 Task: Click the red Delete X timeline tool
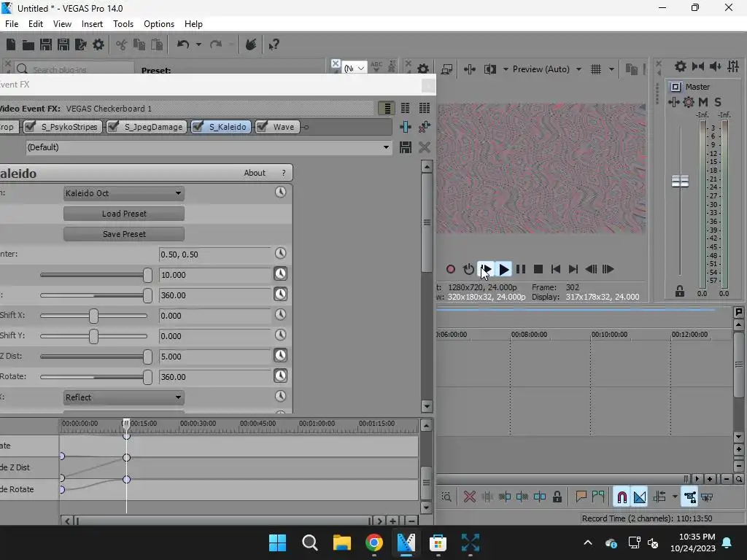coord(469,497)
